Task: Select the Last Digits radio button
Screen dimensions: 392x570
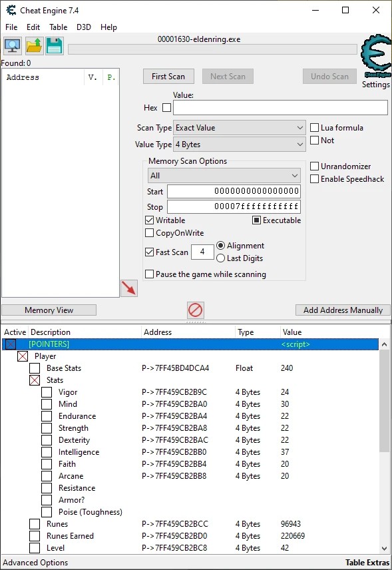Action: [220, 258]
